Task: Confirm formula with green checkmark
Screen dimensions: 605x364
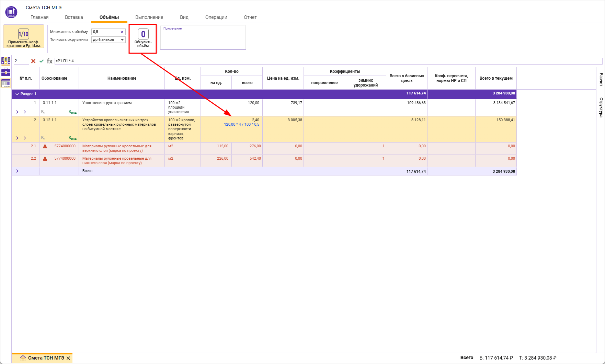Action: click(42, 61)
